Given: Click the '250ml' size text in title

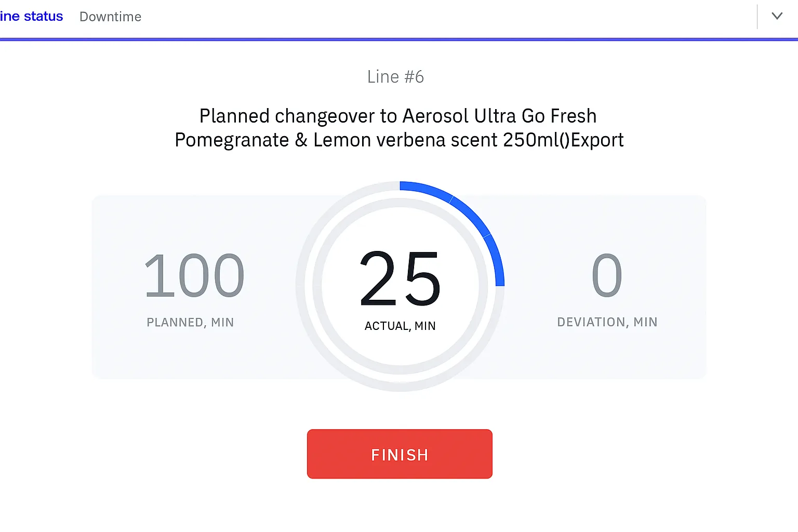Looking at the screenshot, I should click(x=529, y=140).
